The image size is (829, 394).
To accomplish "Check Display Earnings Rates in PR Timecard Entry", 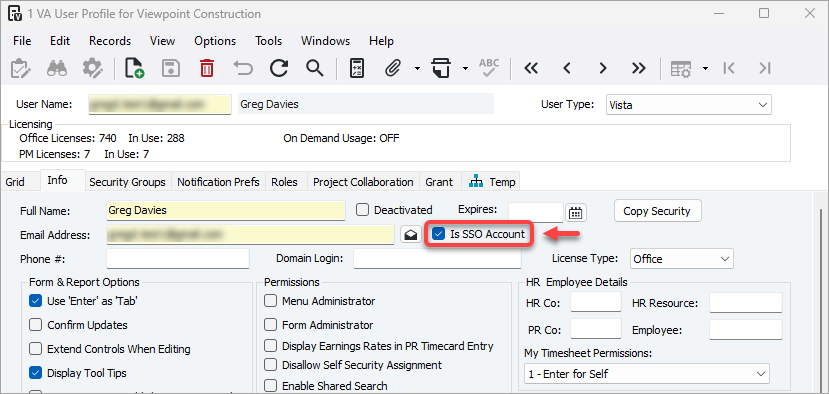I will click(x=271, y=346).
